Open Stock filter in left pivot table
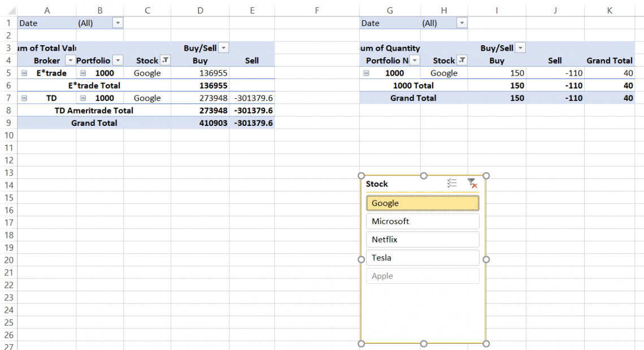Screen dimensions: 644x350 pos(166,60)
